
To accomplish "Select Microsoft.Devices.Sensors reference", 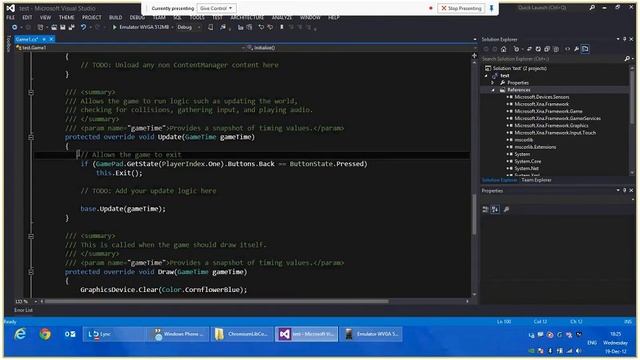I will 542,97.
